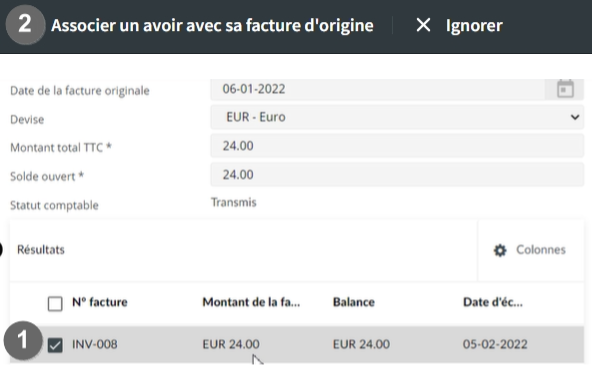Uncheck the INV-008 row checkbox
This screenshot has height=365, width=592.
point(55,345)
